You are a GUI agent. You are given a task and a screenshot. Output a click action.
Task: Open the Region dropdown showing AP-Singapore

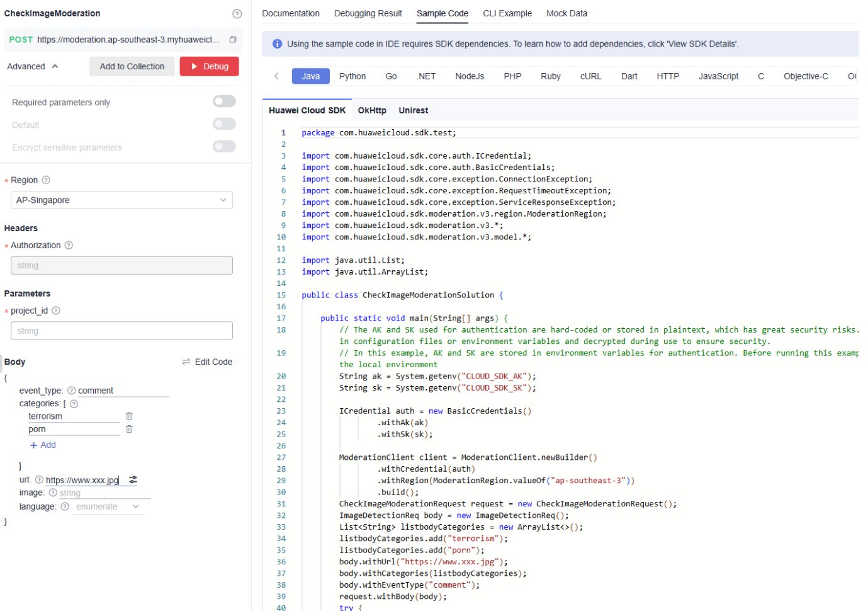[x=121, y=200]
